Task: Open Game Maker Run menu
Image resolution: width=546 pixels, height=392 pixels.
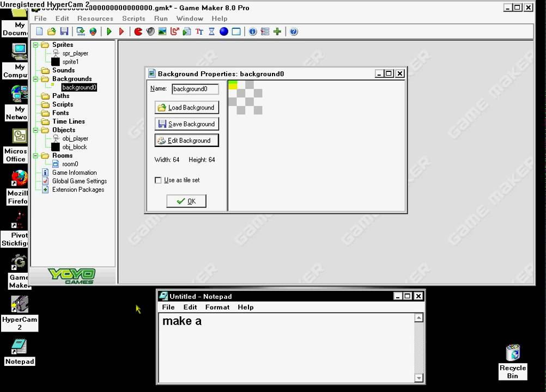Action: pyautogui.click(x=161, y=19)
